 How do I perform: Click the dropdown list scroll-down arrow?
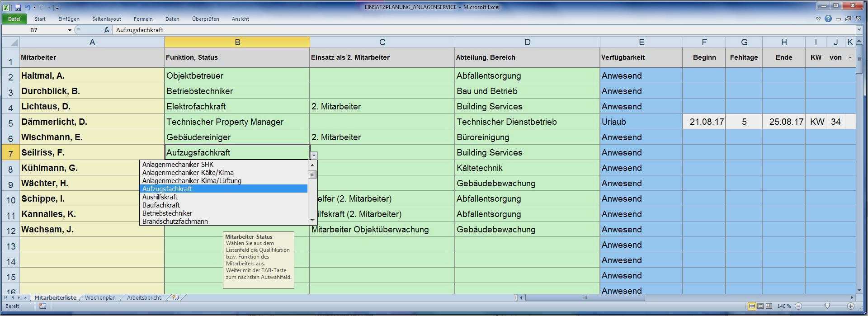[x=312, y=220]
